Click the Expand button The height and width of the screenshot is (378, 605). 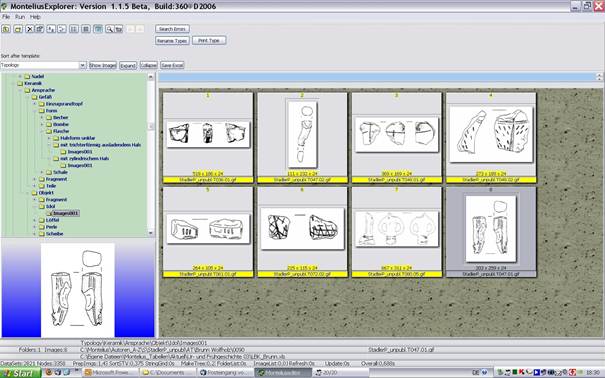[128, 66]
